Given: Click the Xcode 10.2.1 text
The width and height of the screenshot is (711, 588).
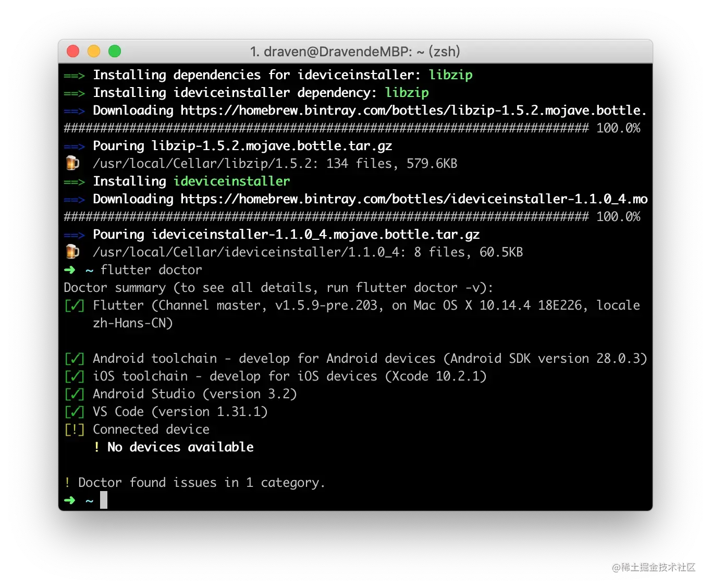Looking at the screenshot, I should [x=436, y=376].
